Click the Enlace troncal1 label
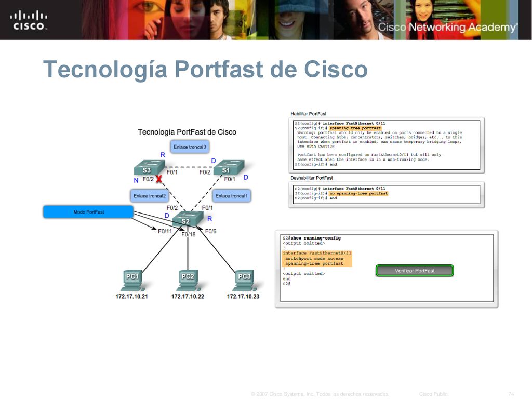 (232, 196)
